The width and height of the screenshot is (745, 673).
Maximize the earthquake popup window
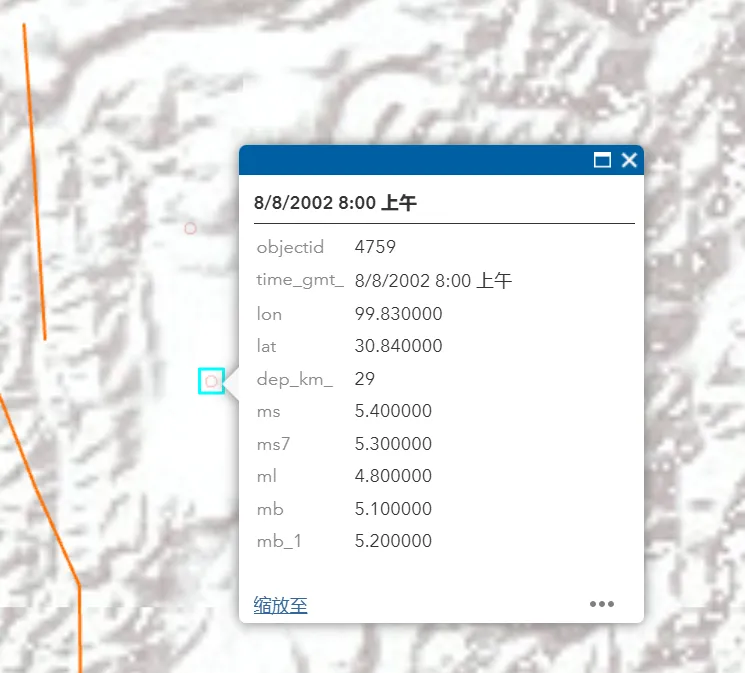pyautogui.click(x=602, y=160)
